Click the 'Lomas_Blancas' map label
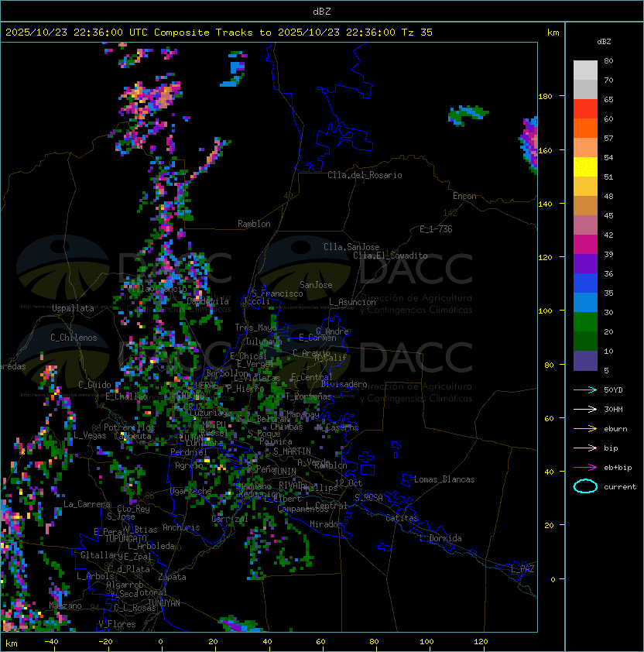The width and height of the screenshot is (644, 652). (x=444, y=479)
